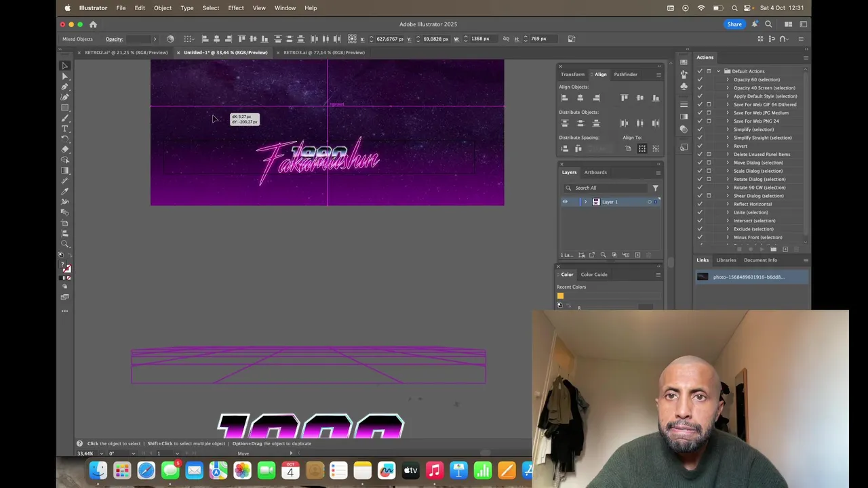The width and height of the screenshot is (868, 488).
Task: Click Vertical Align Top in Align panel
Action: click(x=624, y=98)
